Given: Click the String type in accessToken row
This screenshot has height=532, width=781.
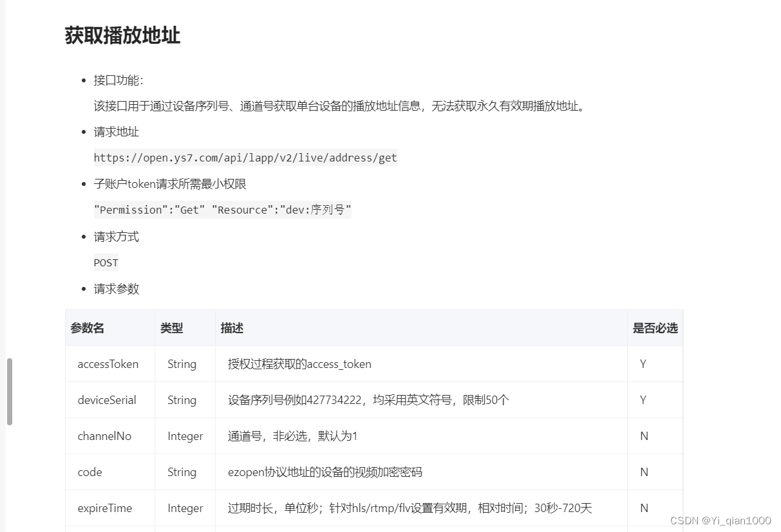Looking at the screenshot, I should point(182,364).
